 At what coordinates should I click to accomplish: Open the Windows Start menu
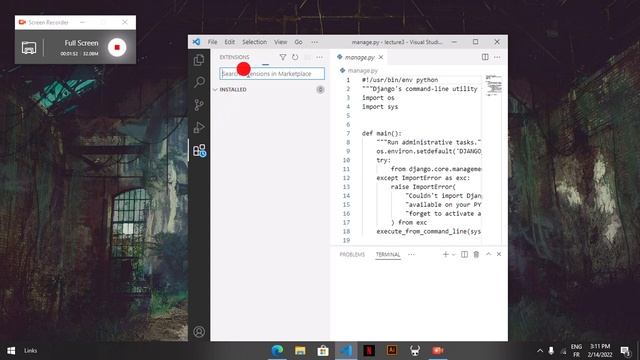click(x=11, y=351)
